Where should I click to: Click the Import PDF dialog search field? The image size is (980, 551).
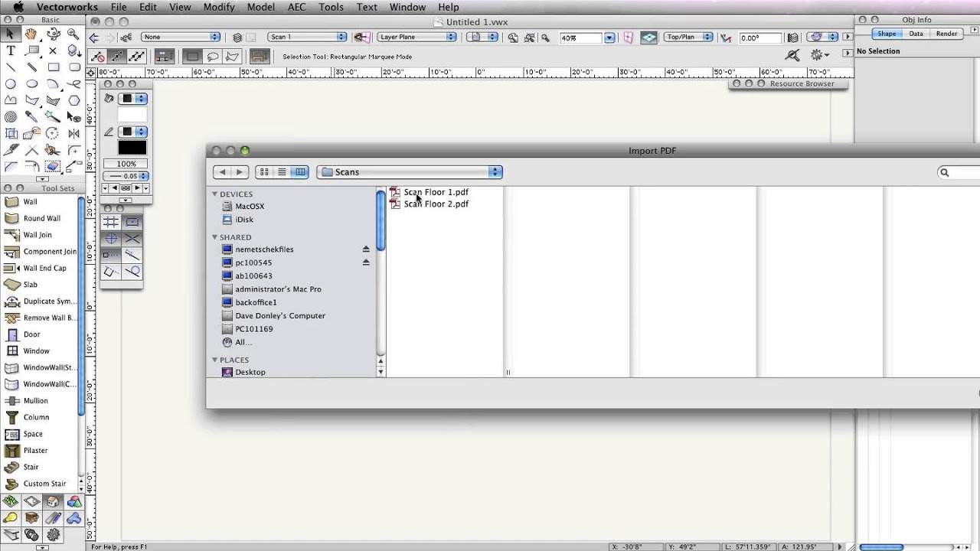click(959, 173)
